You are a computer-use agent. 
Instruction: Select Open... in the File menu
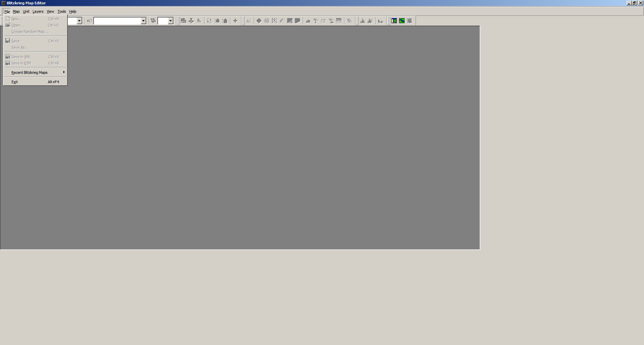[35, 25]
